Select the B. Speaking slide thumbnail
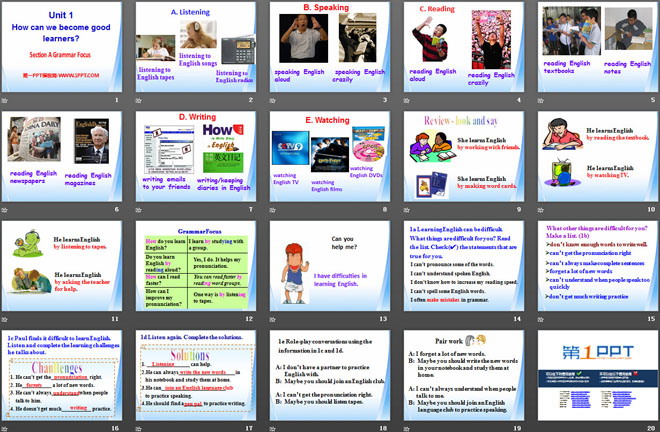The image size is (660, 432). coord(330,47)
